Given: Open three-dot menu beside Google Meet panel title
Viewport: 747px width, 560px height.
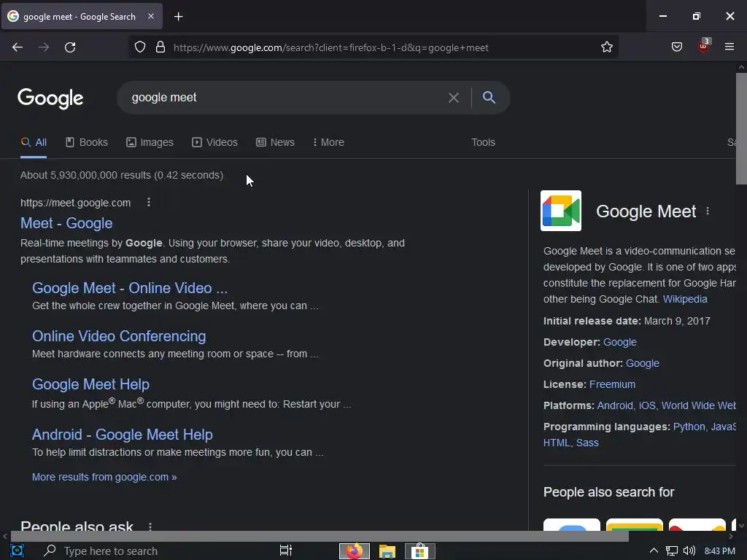Looking at the screenshot, I should click(708, 211).
